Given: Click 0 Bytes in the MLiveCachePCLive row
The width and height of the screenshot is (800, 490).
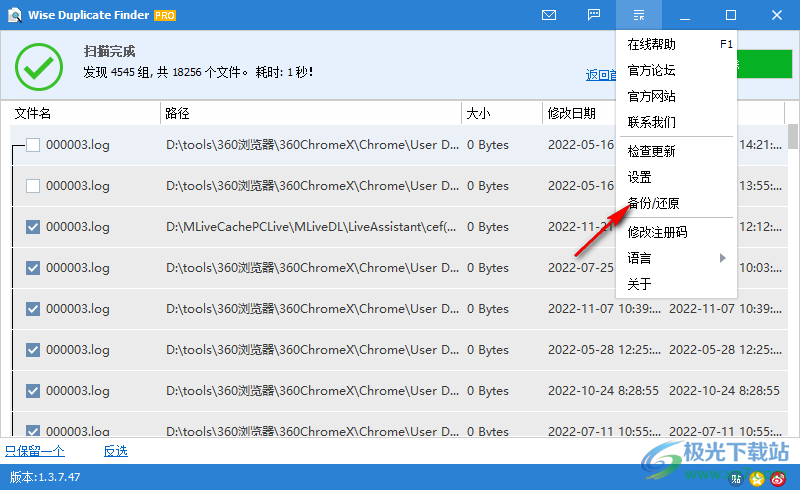Looking at the screenshot, I should (x=488, y=227).
